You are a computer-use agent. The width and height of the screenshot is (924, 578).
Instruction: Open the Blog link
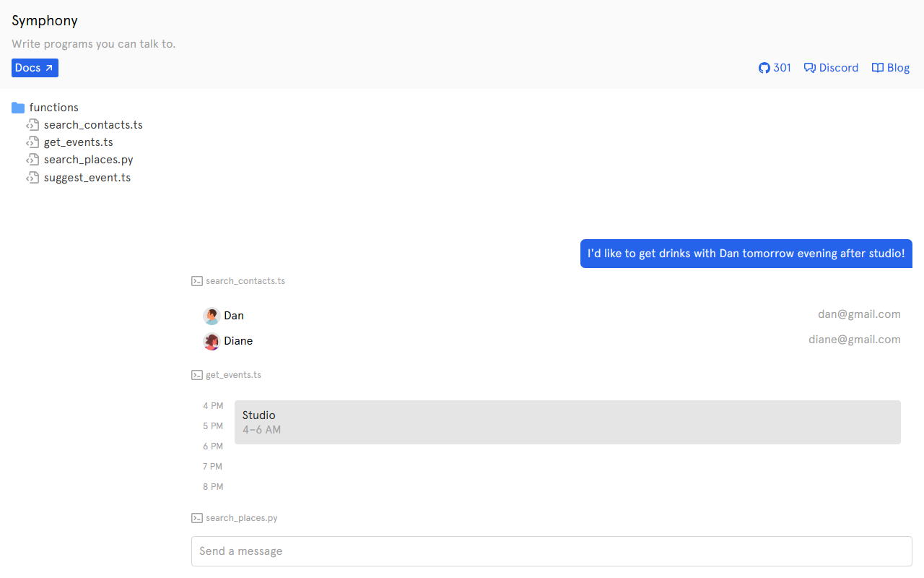coord(891,68)
